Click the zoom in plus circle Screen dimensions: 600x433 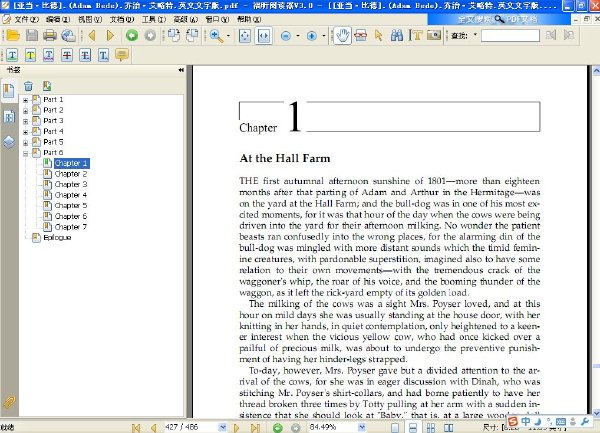point(312,36)
